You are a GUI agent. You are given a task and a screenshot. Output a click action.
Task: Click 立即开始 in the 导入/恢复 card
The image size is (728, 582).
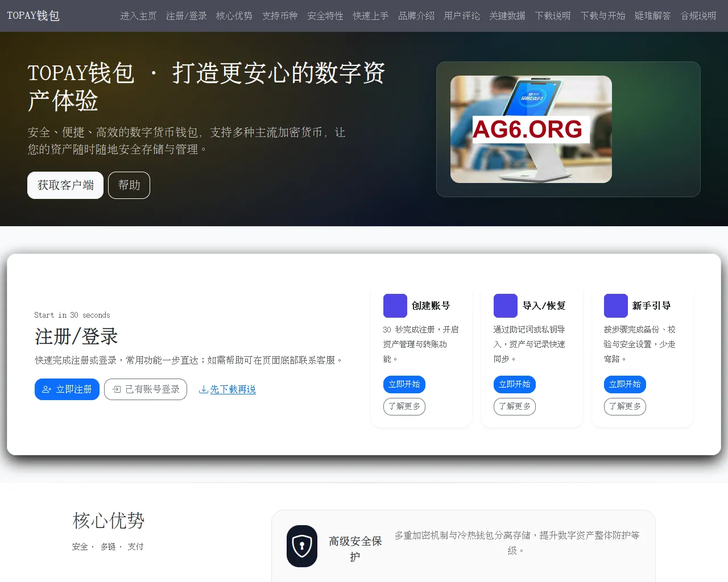(x=515, y=384)
